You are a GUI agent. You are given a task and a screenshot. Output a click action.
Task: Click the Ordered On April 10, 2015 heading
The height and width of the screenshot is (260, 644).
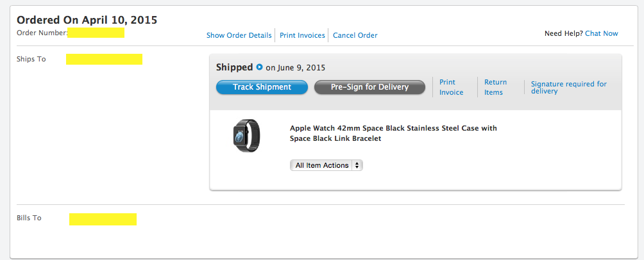coord(87,20)
